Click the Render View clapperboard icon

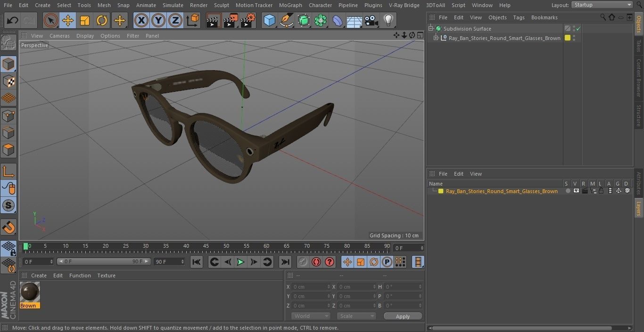pos(214,21)
